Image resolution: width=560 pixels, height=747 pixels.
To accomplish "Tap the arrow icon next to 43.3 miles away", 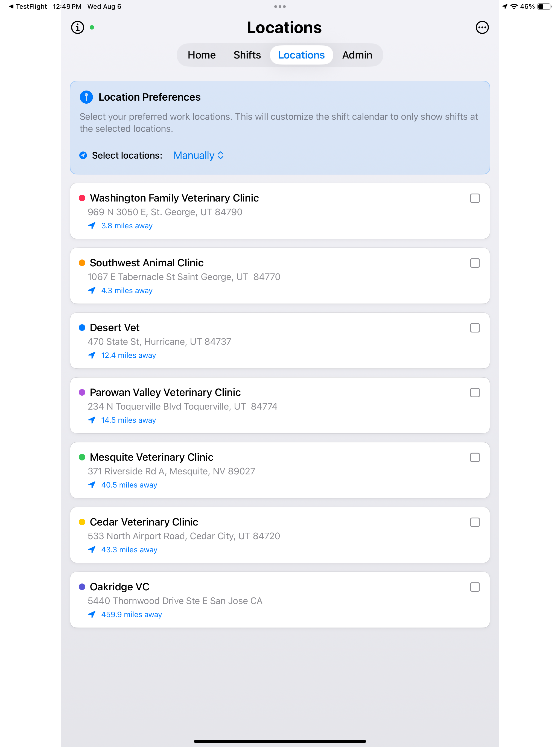I will tap(92, 550).
